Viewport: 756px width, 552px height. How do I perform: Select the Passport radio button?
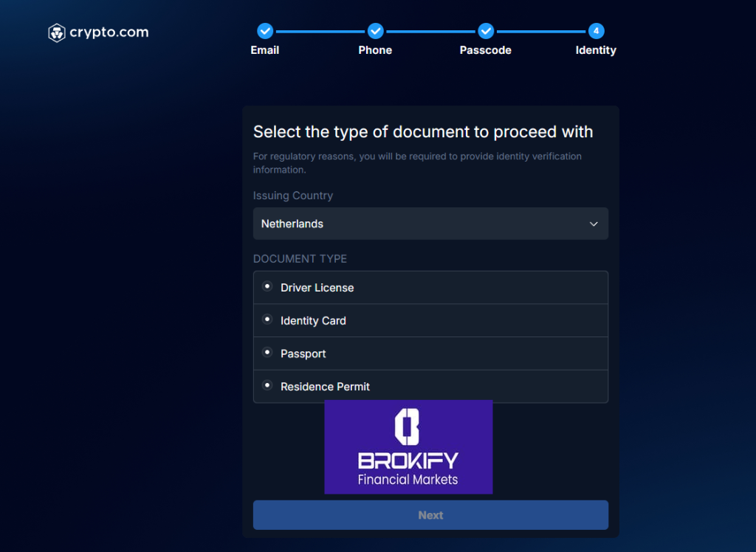267,353
